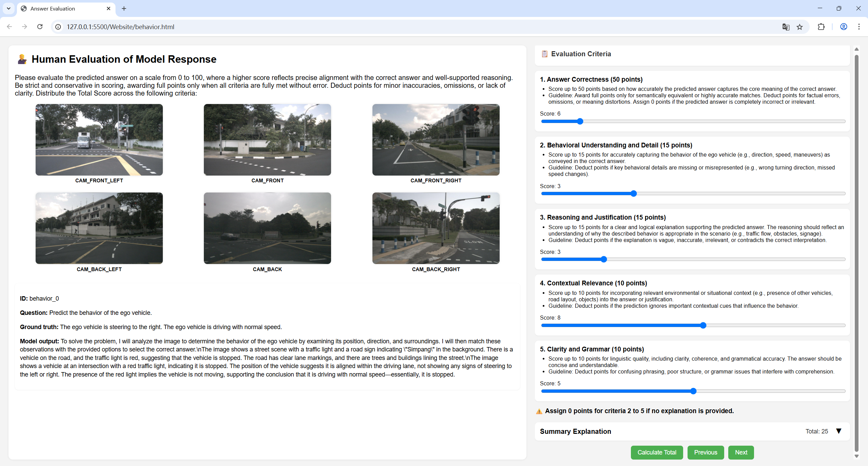Open the CAM_FRONT_LEFT camera image
Image resolution: width=868 pixels, height=466 pixels.
click(x=99, y=140)
